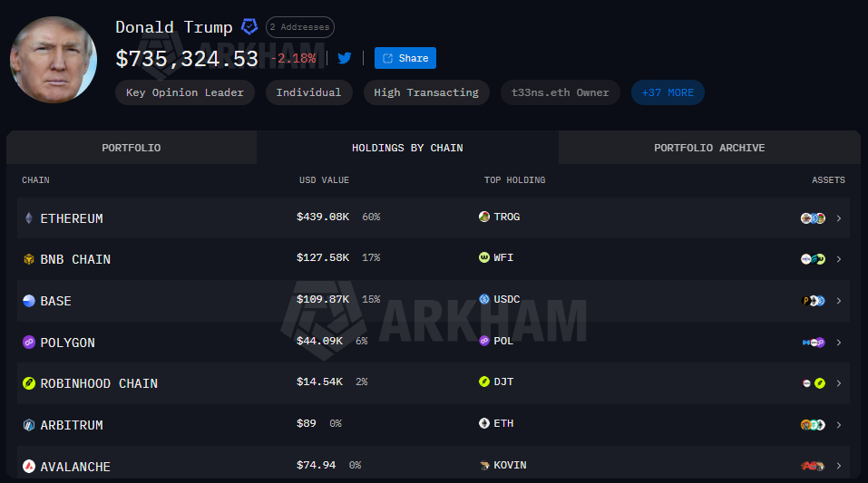This screenshot has height=483, width=868.
Task: Click the Twitter bird icon
Action: (x=345, y=58)
